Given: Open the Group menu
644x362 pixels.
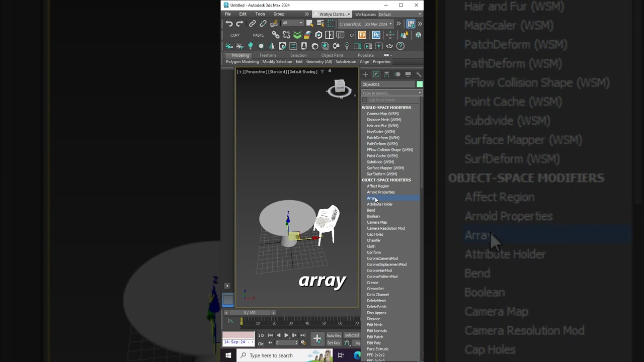Looking at the screenshot, I should pyautogui.click(x=279, y=14).
